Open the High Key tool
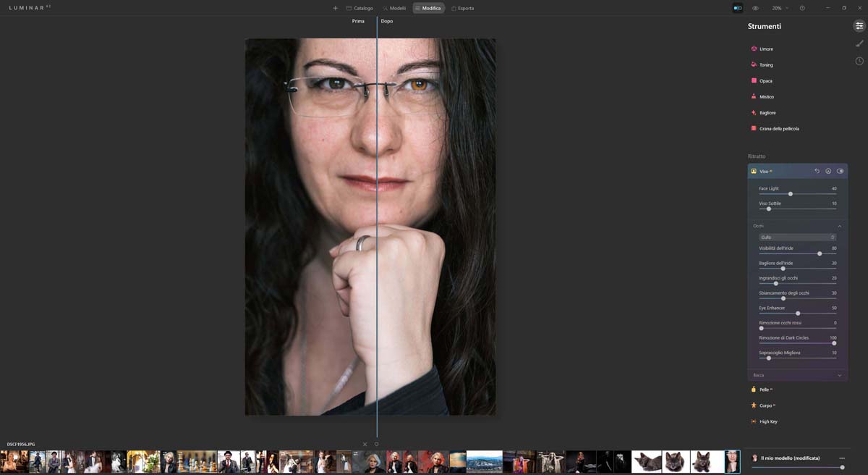 (x=768, y=421)
